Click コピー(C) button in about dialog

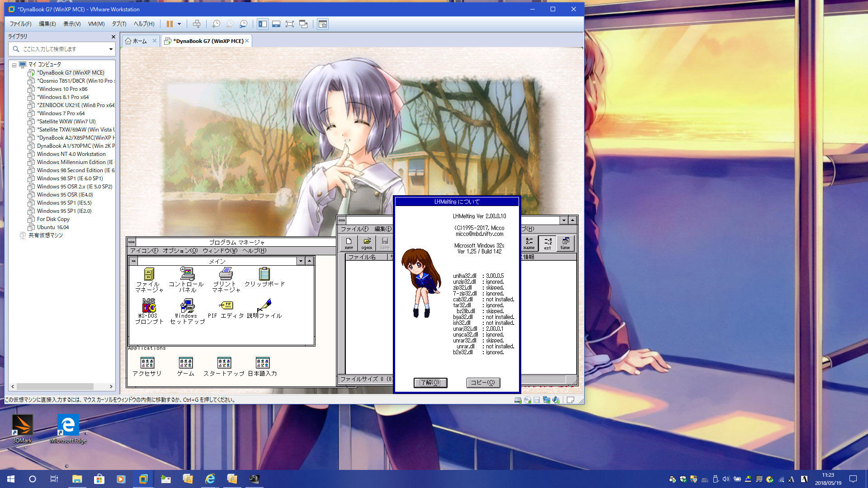click(x=483, y=383)
